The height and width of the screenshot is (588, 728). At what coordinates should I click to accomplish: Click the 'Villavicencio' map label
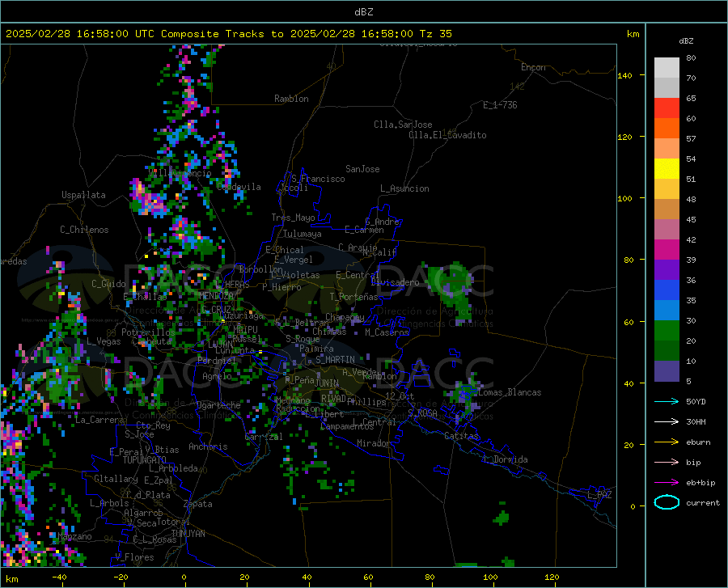coord(180,173)
